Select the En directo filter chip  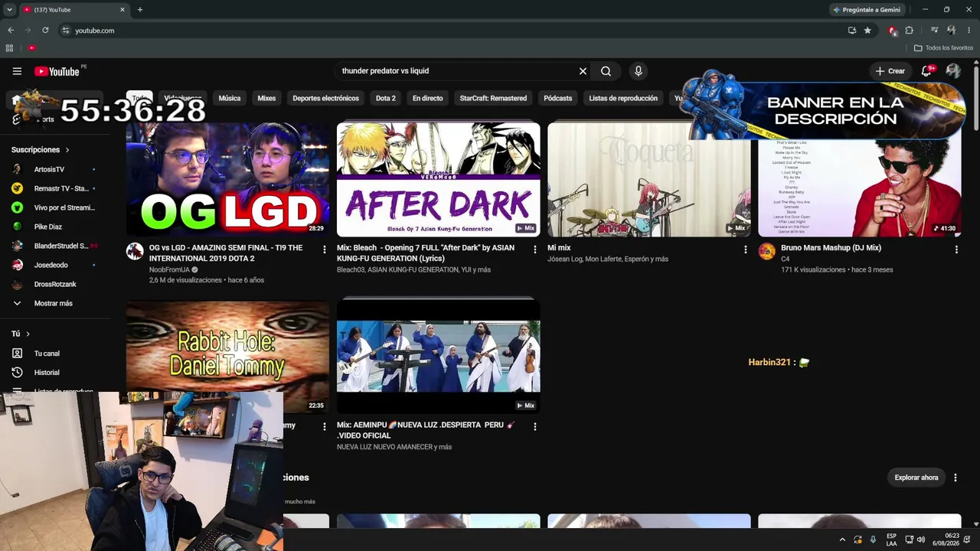pyautogui.click(x=427, y=98)
